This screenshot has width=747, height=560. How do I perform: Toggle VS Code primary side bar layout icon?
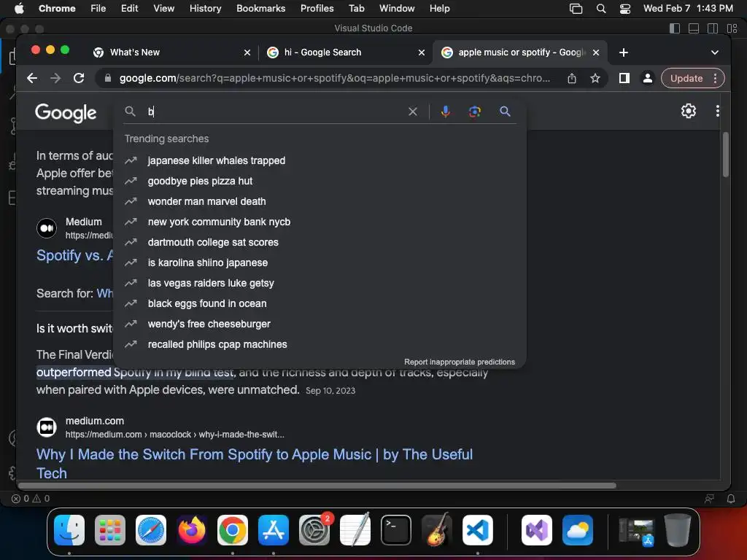[x=675, y=28]
